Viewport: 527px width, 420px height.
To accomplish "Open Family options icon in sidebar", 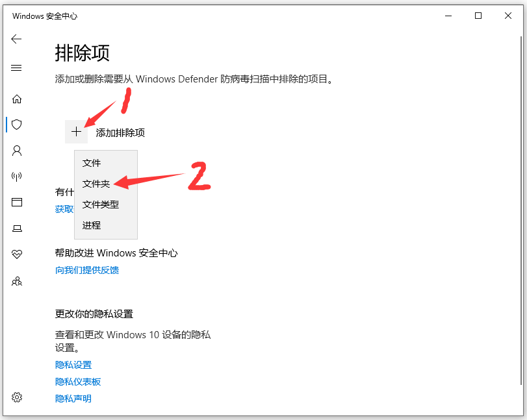I will [x=17, y=281].
